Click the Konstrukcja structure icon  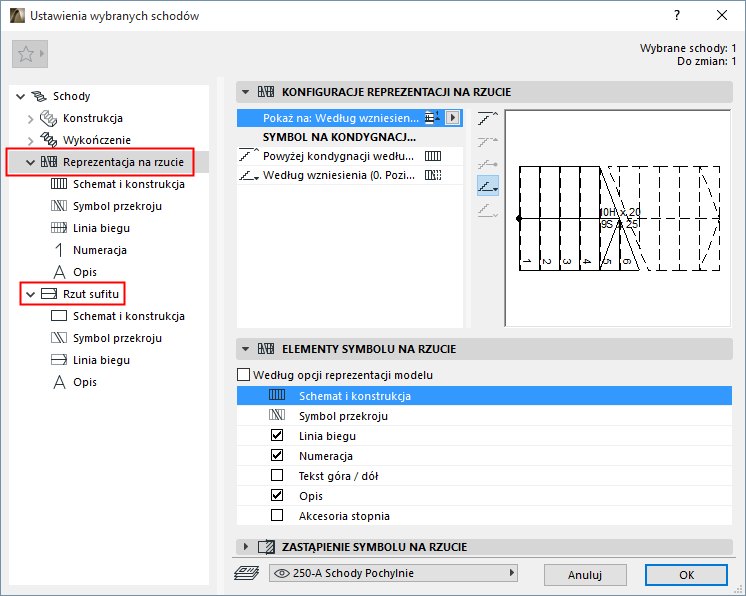pyautogui.click(x=48, y=118)
